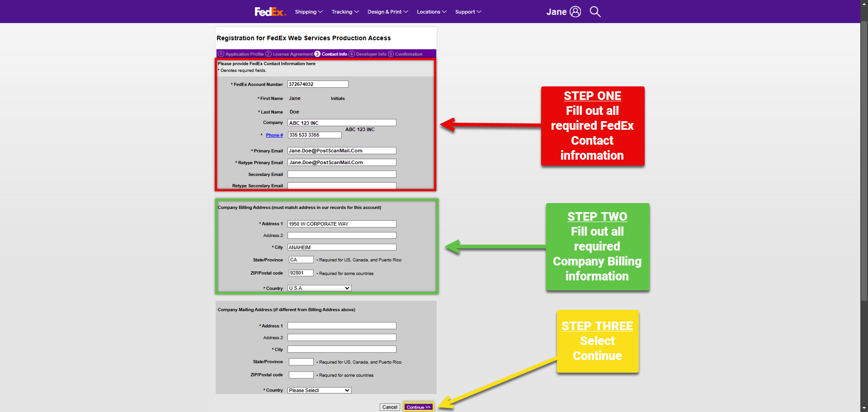868x412 pixels.
Task: Click mailing City field
Action: point(342,349)
